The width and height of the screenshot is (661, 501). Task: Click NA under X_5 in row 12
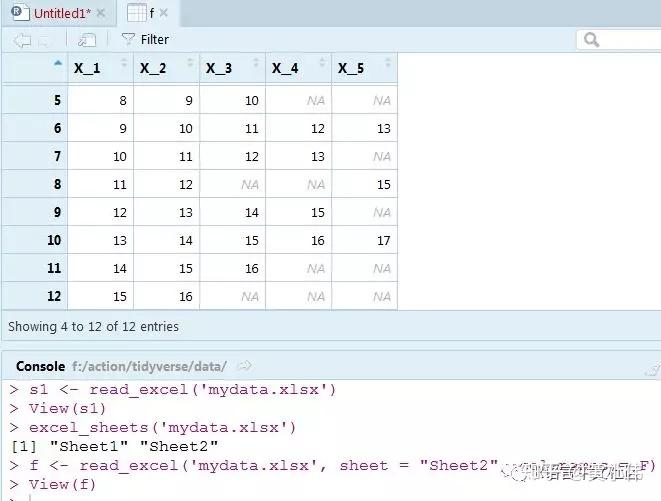pos(382,296)
